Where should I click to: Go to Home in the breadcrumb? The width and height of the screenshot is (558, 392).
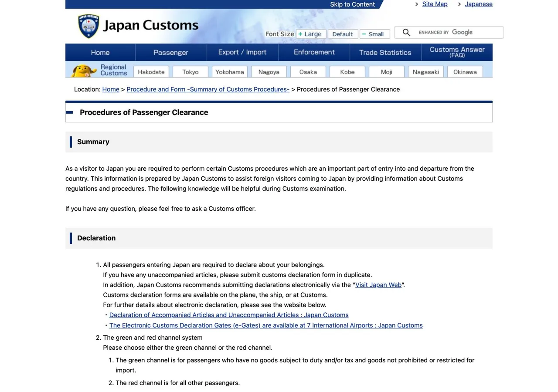click(x=111, y=89)
